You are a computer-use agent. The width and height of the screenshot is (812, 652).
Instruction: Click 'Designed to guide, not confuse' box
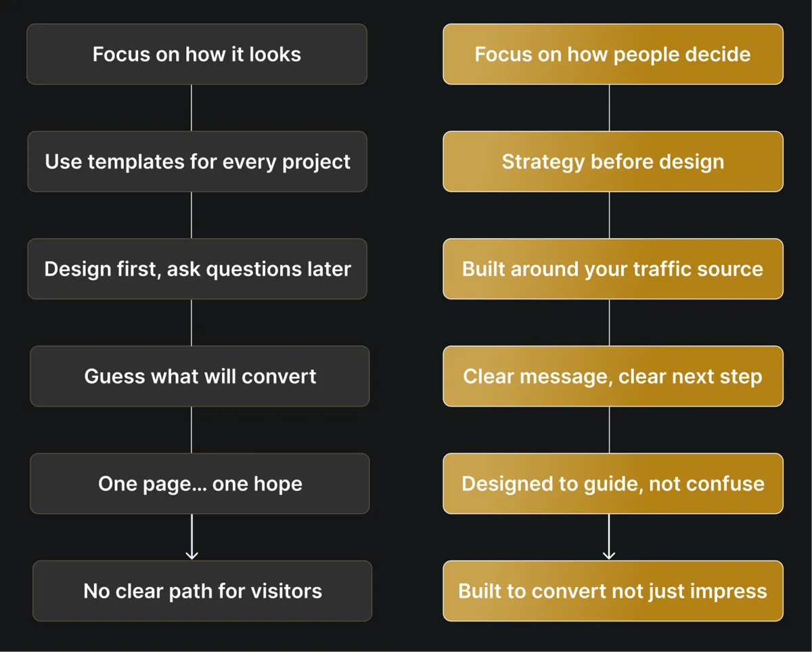[x=612, y=484]
